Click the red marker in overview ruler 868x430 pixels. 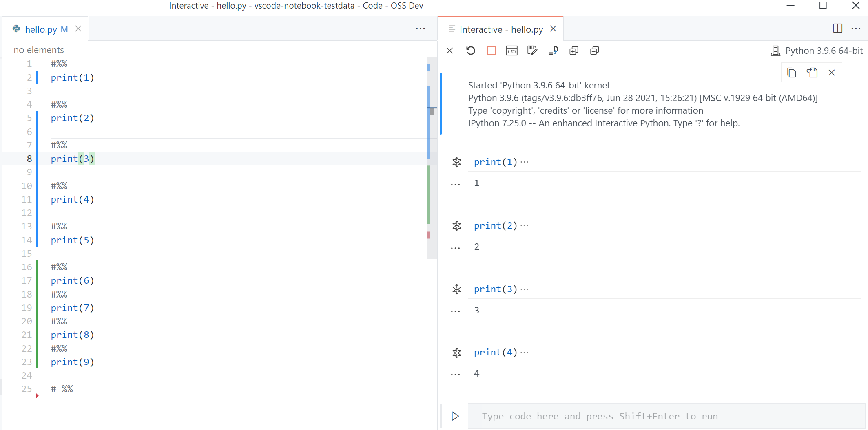429,235
